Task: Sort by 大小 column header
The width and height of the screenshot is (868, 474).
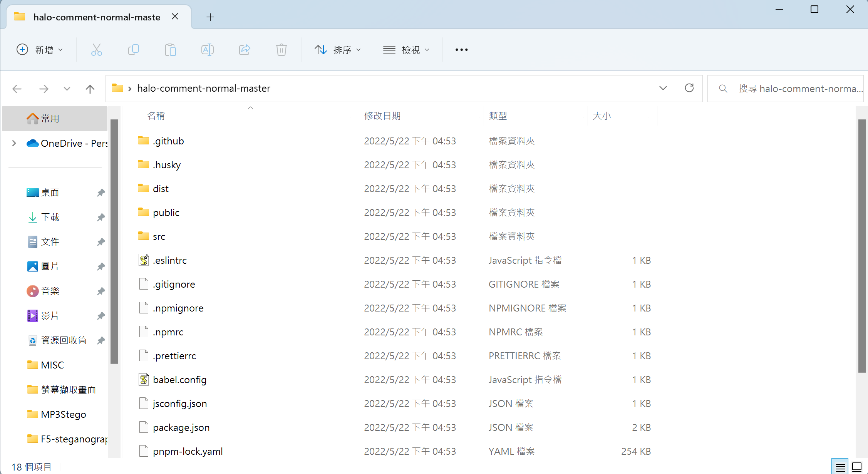Action: [x=602, y=116]
